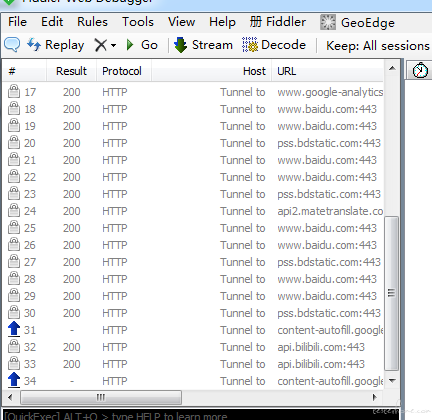Click lock icon of session 19
Image resolution: width=432 pixels, height=420 pixels.
[14, 125]
